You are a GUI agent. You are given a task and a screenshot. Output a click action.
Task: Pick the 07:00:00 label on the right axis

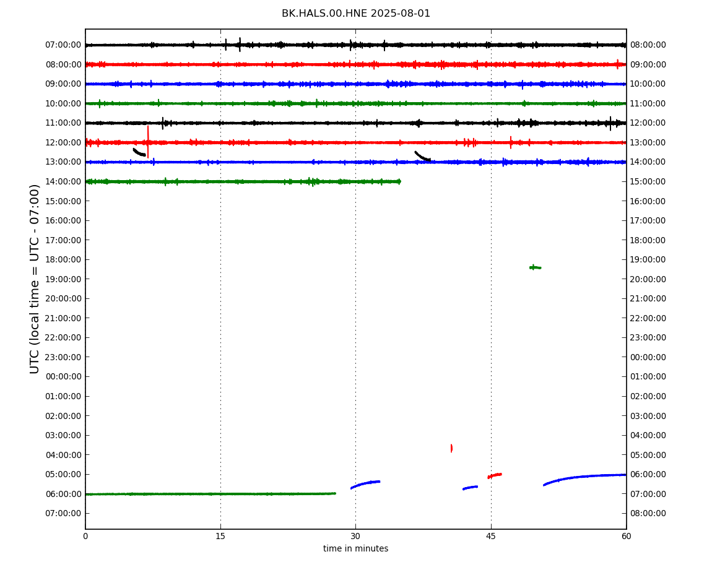coord(648,494)
